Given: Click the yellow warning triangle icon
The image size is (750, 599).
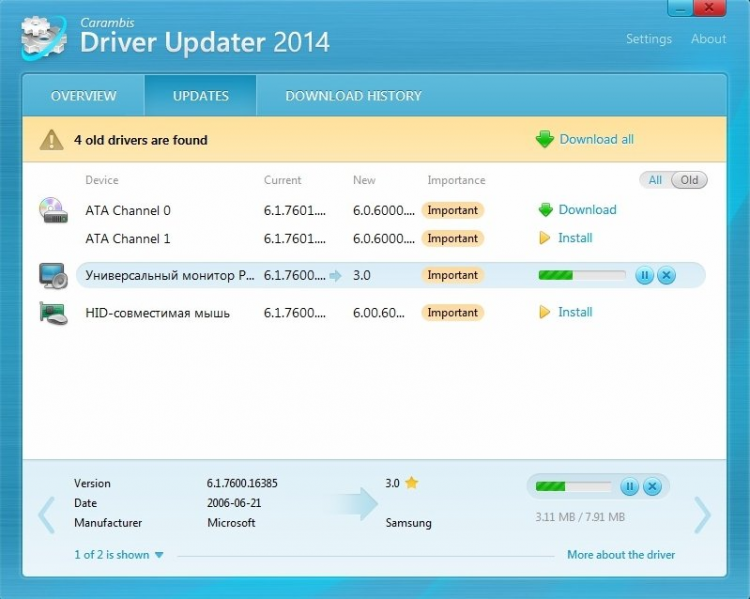Looking at the screenshot, I should [52, 140].
